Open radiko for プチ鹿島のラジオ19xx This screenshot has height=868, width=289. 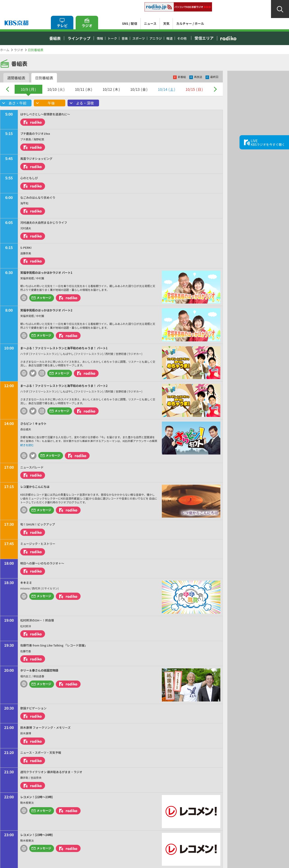33,147
